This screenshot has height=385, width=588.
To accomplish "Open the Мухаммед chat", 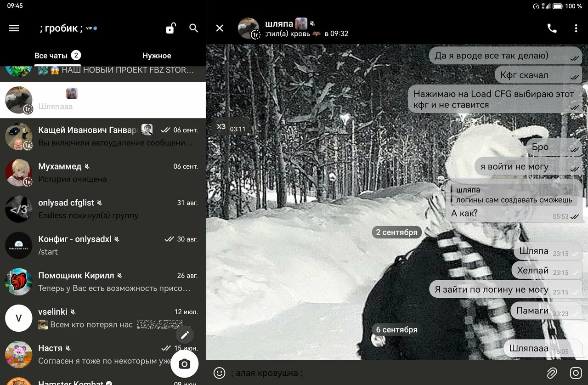I will (103, 173).
